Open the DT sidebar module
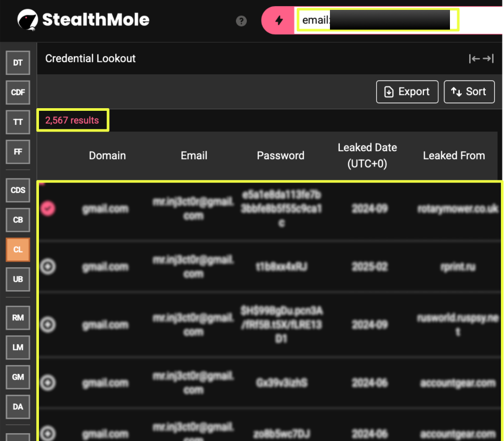 (x=18, y=63)
